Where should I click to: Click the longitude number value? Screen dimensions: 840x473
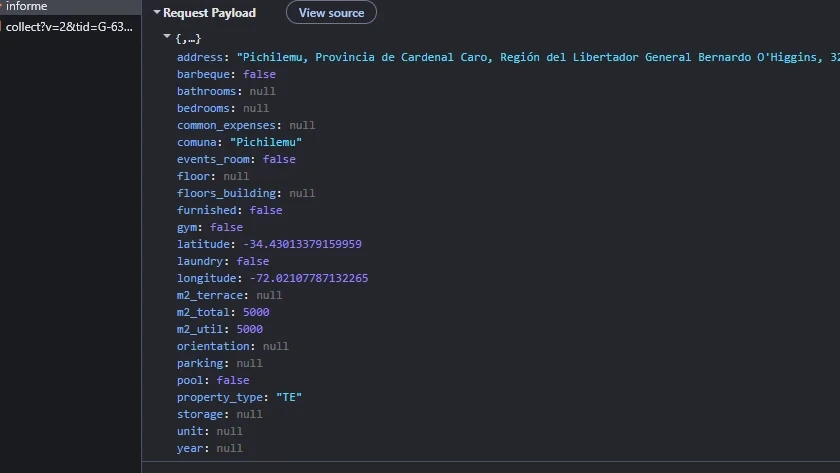(x=309, y=278)
